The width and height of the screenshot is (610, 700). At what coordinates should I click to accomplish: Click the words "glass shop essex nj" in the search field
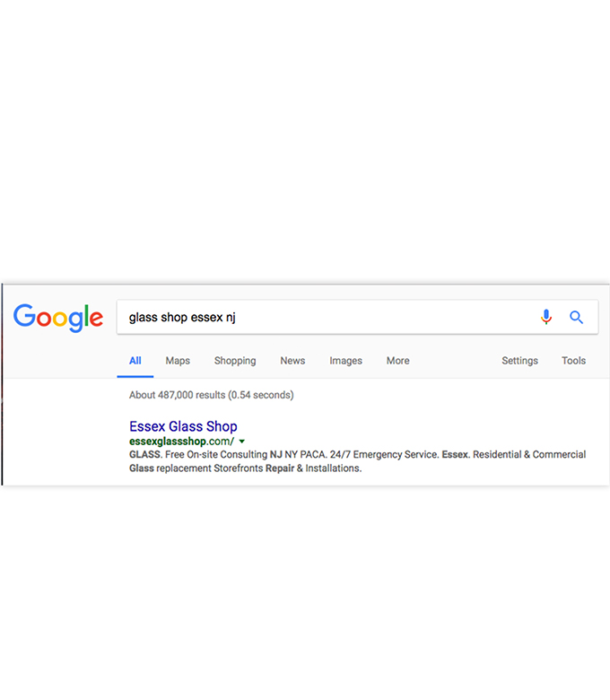[x=182, y=318]
